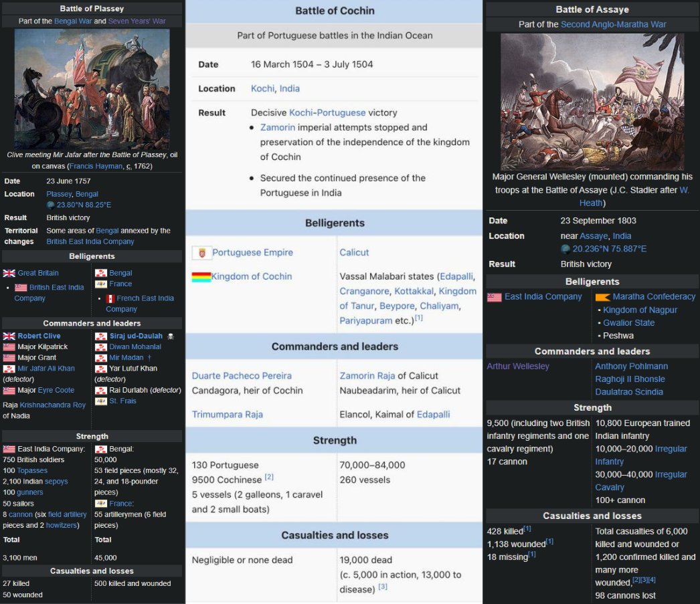This screenshot has height=604, width=700.
Task: Open the Bengal War link
Action: (x=73, y=21)
